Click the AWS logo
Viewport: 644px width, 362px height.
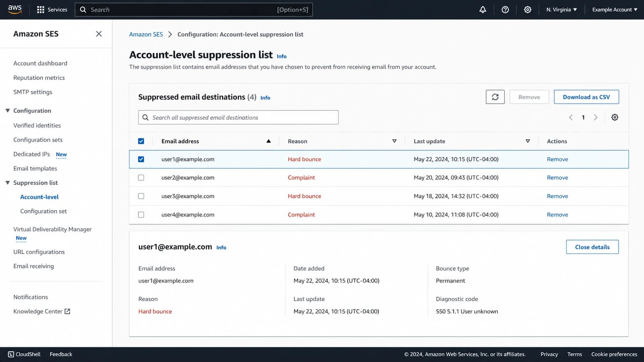pyautogui.click(x=15, y=9)
